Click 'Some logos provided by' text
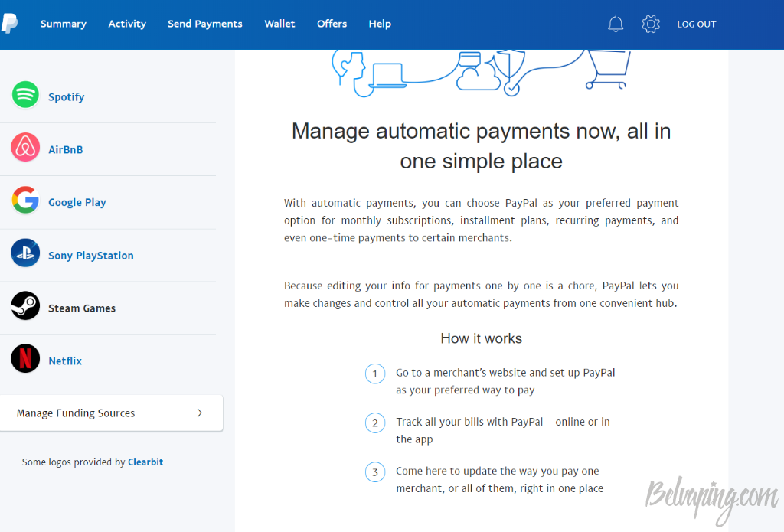Screen dimensions: 784x532 (73, 462)
